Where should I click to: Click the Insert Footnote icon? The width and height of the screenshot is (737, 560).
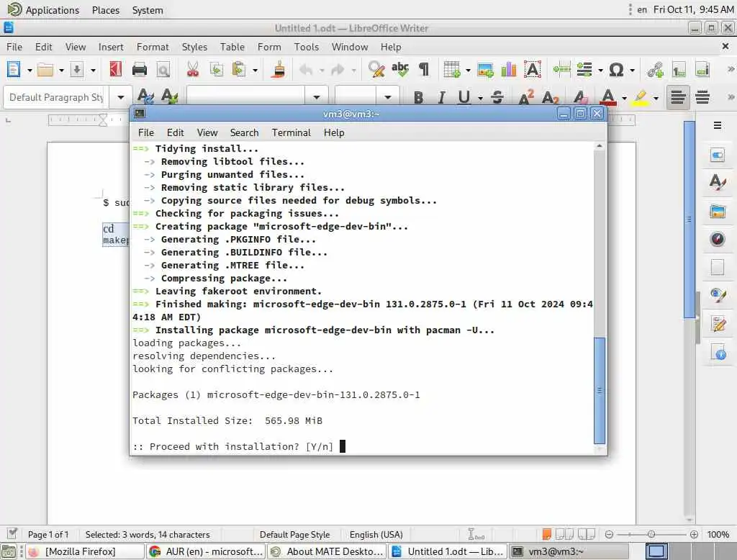679,70
